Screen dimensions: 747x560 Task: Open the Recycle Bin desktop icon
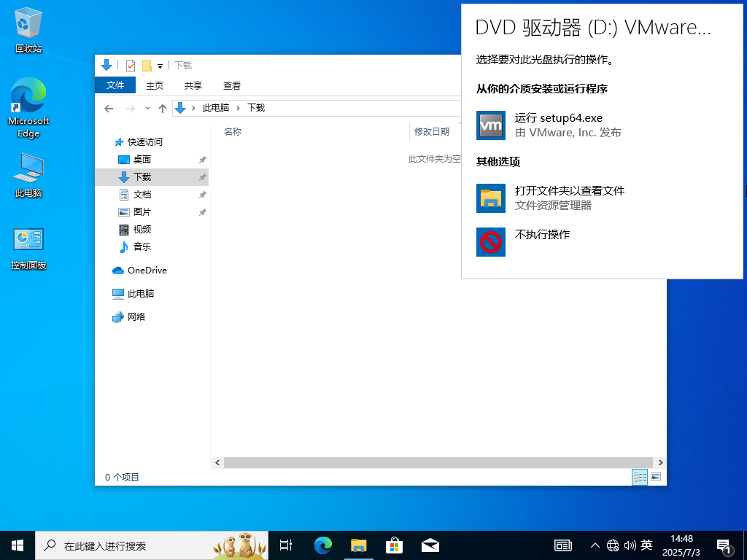tap(28, 31)
